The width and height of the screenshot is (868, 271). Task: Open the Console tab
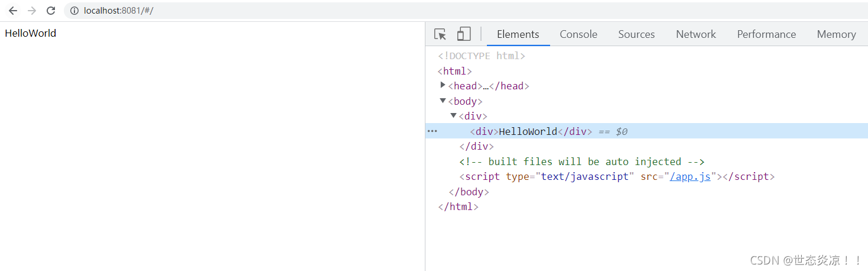(578, 34)
